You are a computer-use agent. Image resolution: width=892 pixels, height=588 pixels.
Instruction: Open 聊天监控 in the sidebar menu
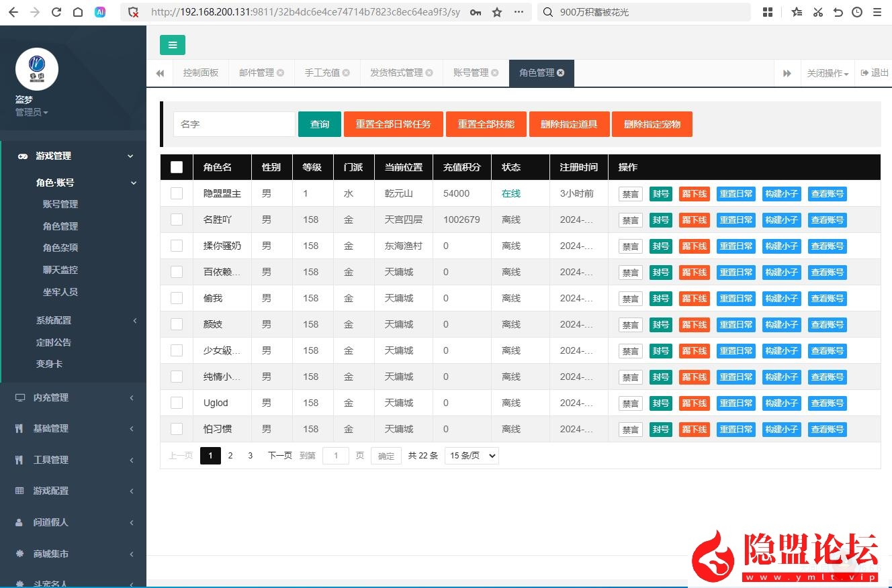(x=60, y=270)
